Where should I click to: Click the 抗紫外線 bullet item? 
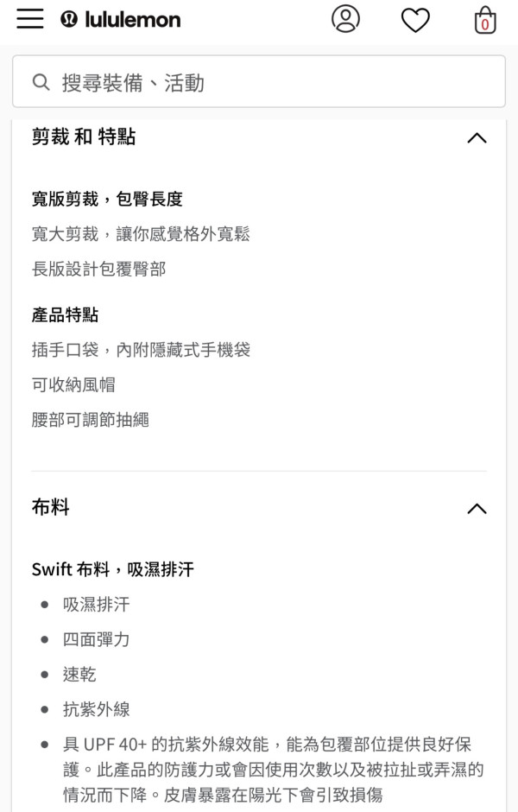96,709
